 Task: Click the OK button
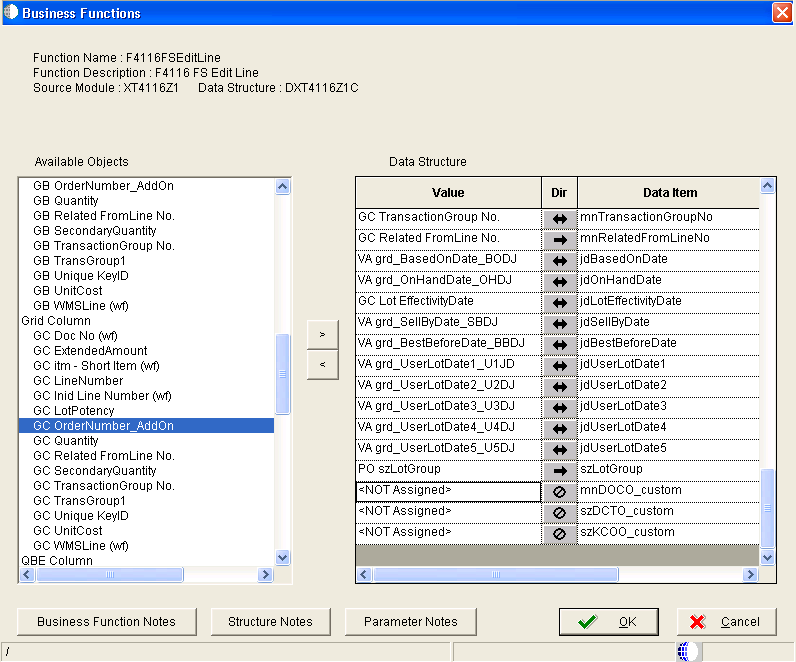pyautogui.click(x=609, y=622)
